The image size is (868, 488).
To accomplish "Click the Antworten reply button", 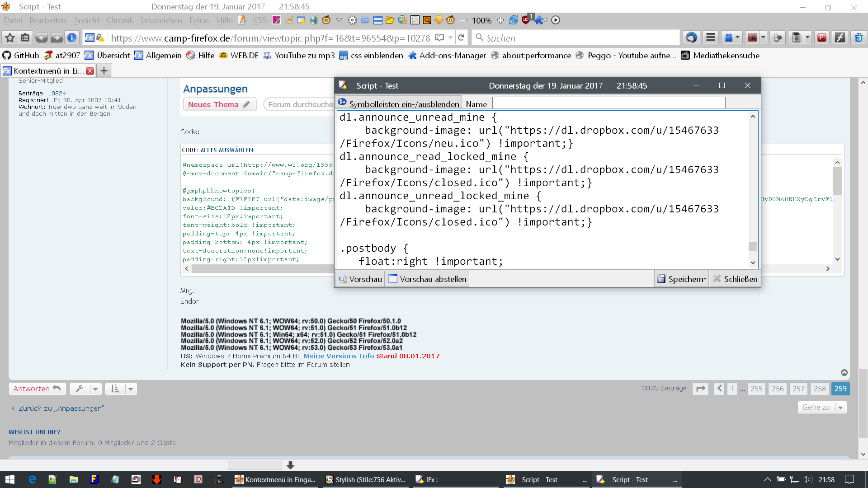I will (x=37, y=389).
